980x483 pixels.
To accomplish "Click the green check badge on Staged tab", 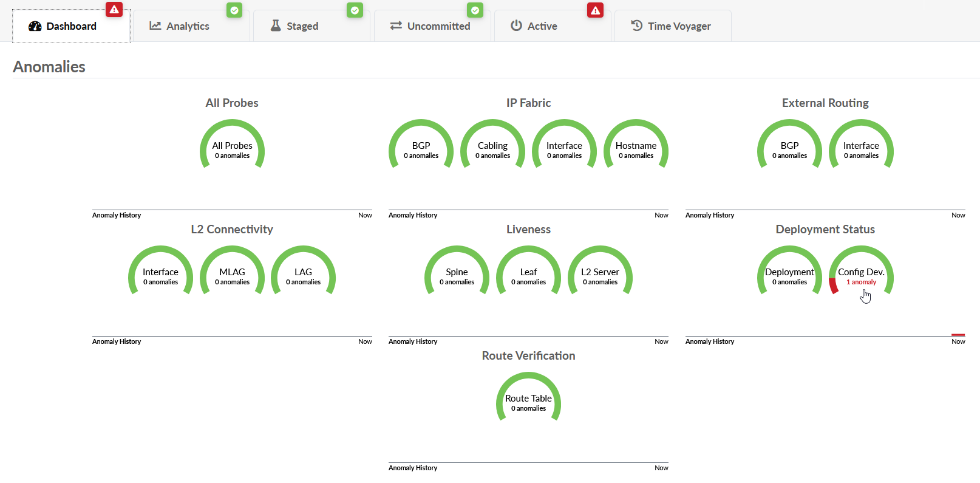I will [x=355, y=10].
